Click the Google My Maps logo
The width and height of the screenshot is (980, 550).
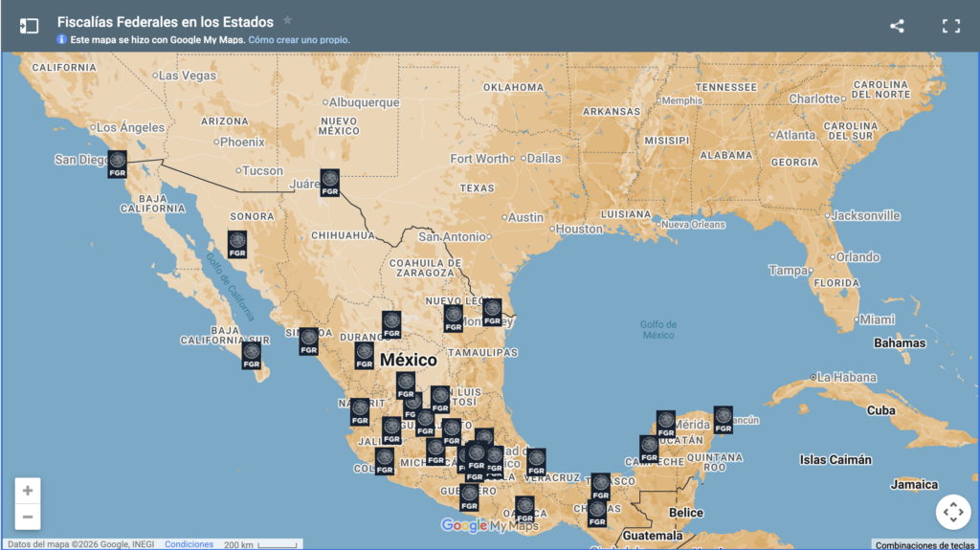pos(490,525)
